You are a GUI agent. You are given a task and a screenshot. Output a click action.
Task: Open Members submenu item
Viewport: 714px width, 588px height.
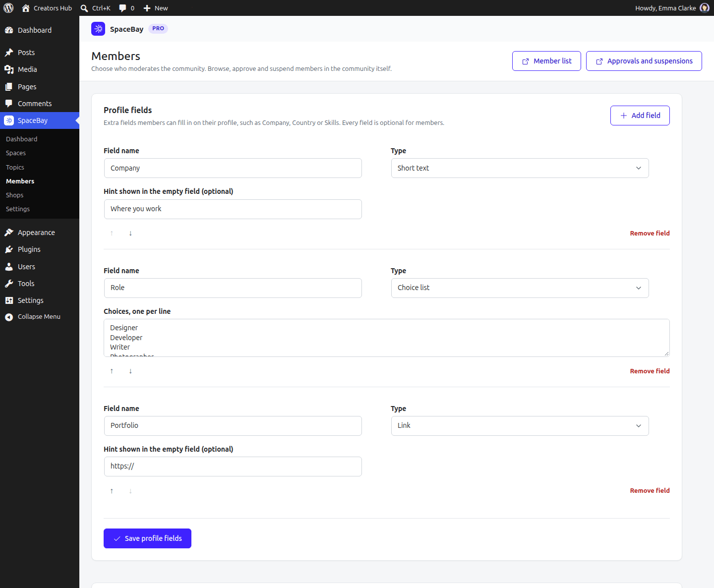coord(20,181)
